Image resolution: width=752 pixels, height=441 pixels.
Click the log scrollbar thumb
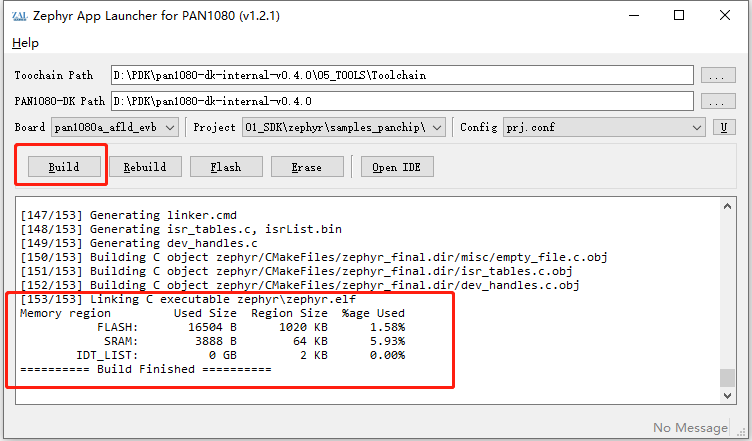(727, 378)
